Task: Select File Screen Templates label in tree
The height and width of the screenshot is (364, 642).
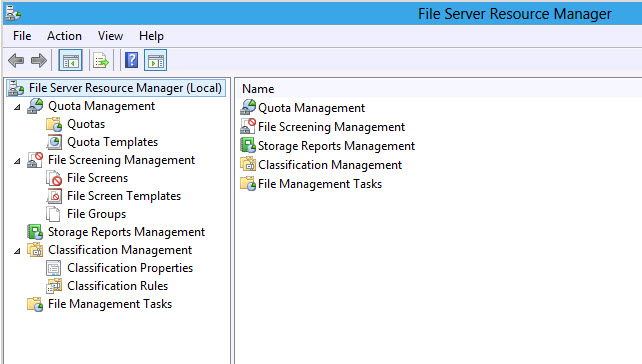Action: coord(124,196)
